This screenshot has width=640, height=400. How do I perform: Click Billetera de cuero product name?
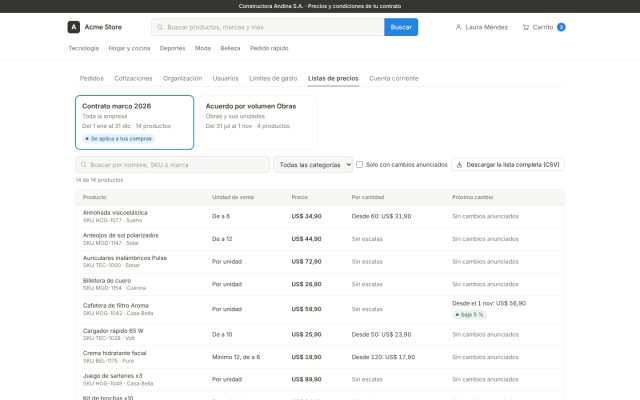(107, 281)
